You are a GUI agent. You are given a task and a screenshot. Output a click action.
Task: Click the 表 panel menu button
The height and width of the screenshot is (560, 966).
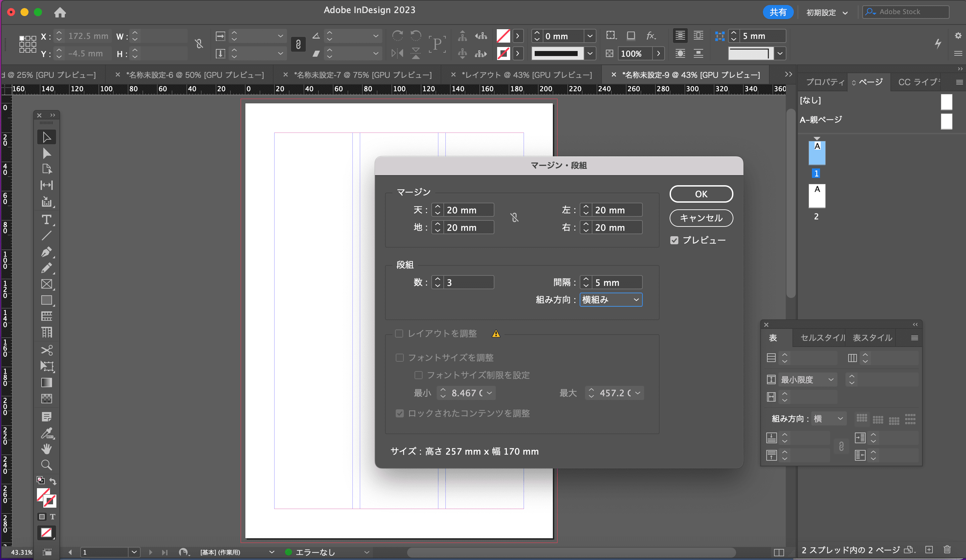(914, 338)
